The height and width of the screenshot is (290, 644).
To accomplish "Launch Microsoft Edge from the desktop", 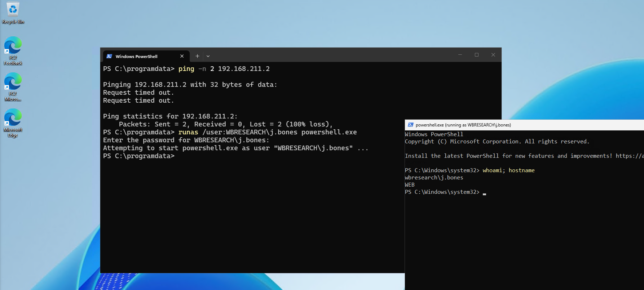I will click(13, 123).
